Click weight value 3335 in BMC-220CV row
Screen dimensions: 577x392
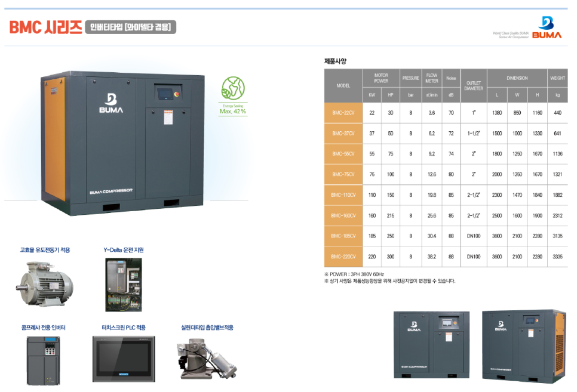557,257
